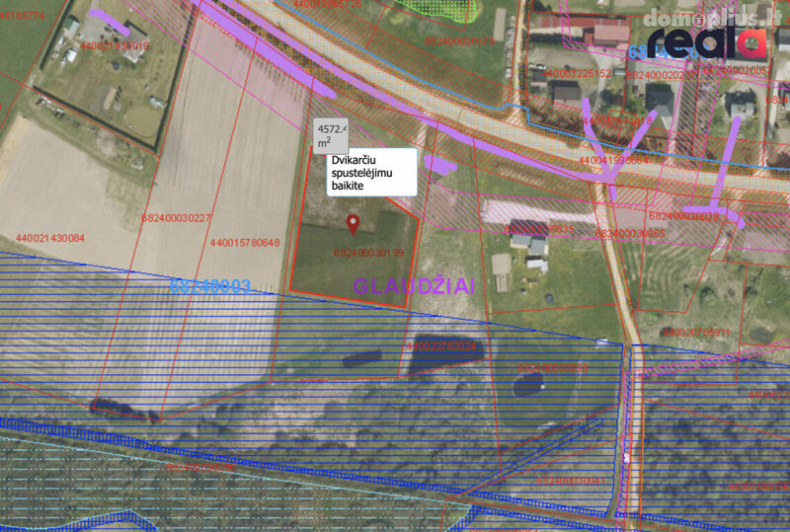Select parcel number 440022763024
Viewport: 790px width, 532px height.
pyautogui.click(x=440, y=346)
